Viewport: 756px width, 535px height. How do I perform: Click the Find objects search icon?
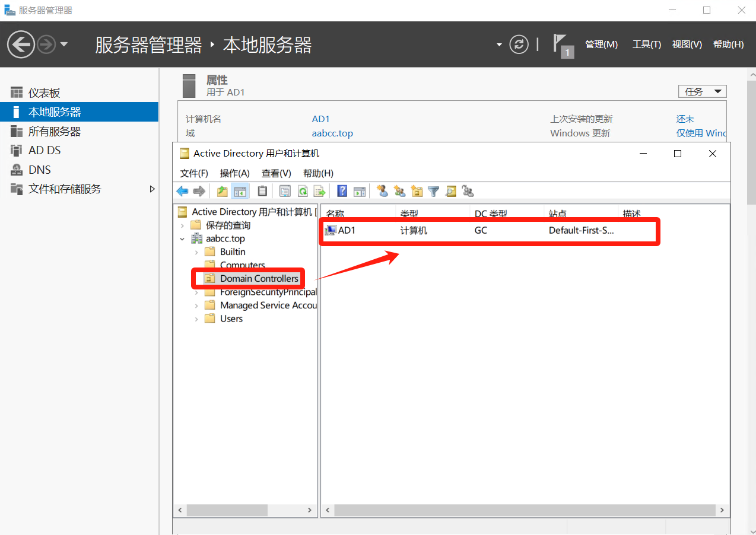coord(451,191)
